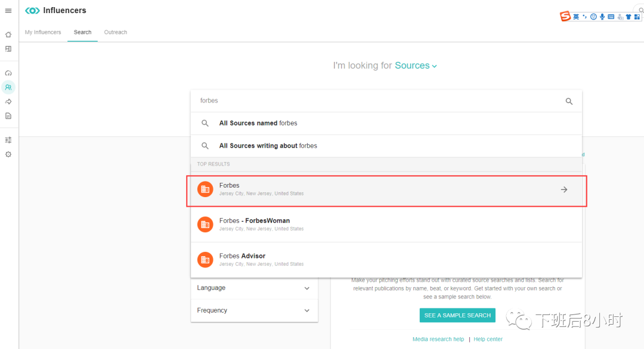Image resolution: width=644 pixels, height=349 pixels.
Task: Click the microphone icon in the IME toolbar
Action: [x=602, y=17]
